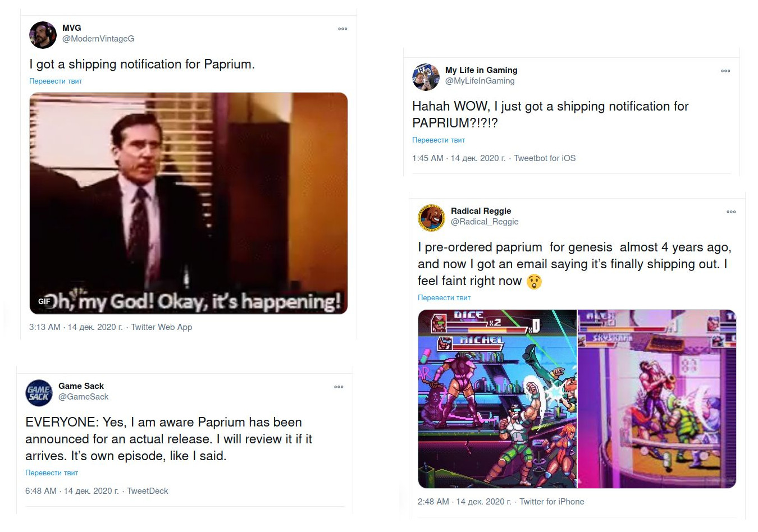Translate the My Life in Gaming tweet
Viewport: 758px width, 532px height.
(439, 140)
